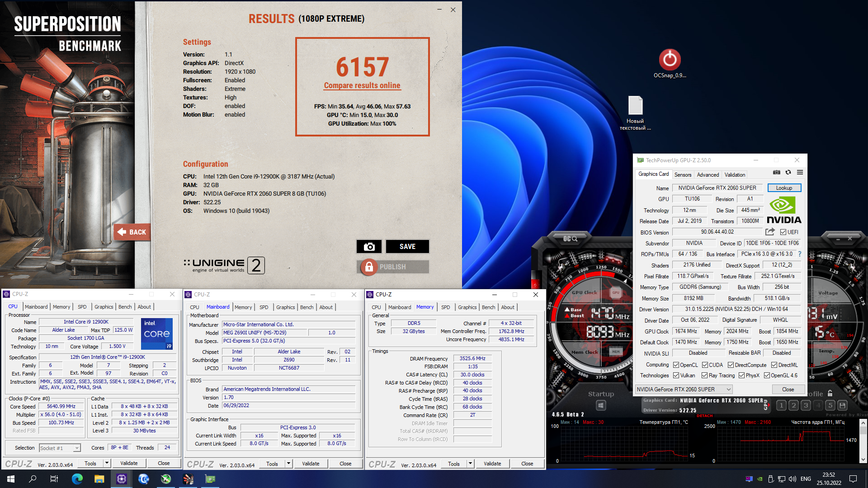
Task: Open the volume control in system tray
Action: 792,479
